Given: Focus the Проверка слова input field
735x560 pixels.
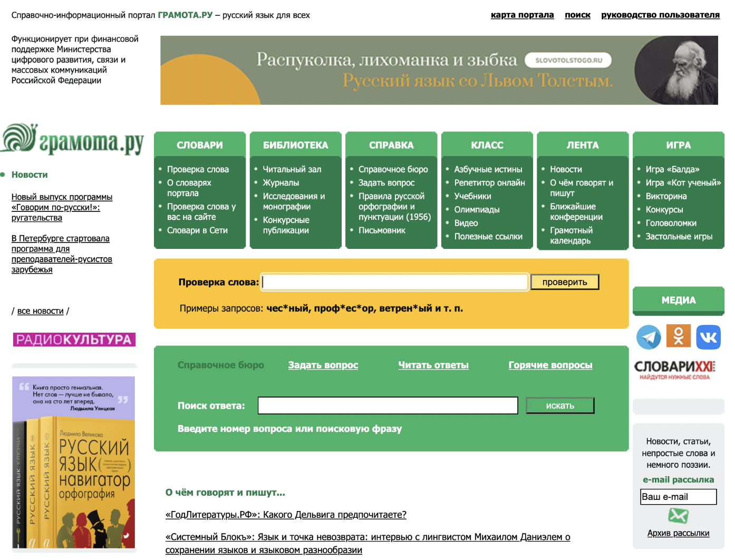Looking at the screenshot, I should 395,282.
